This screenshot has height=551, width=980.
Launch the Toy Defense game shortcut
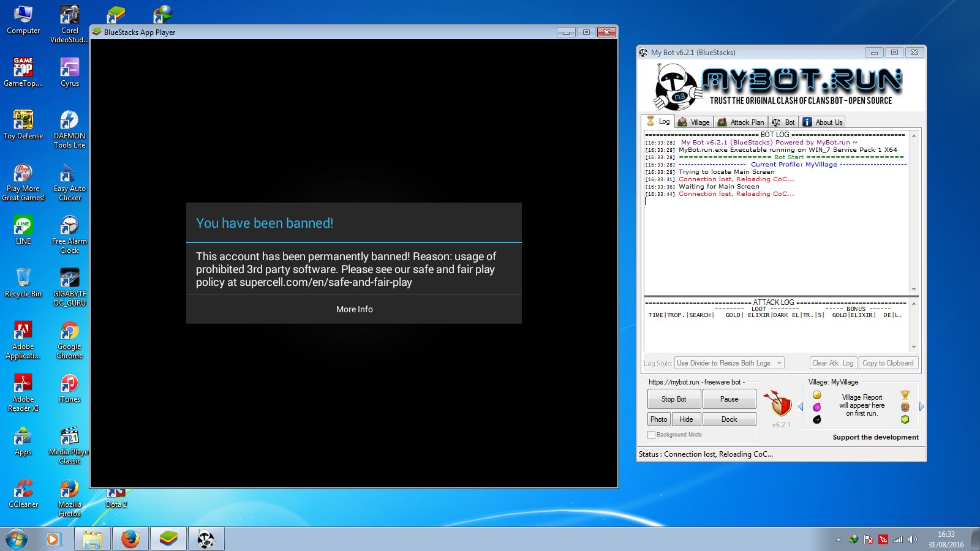(23, 125)
